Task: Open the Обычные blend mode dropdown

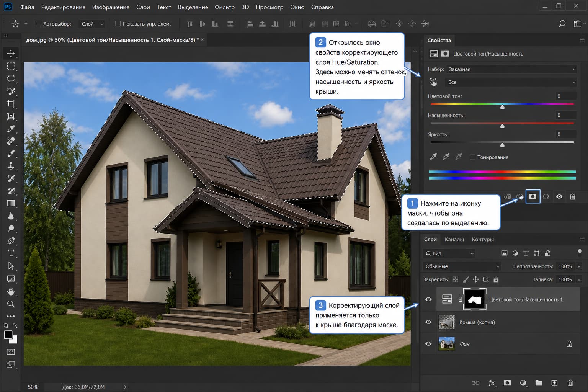Action: pyautogui.click(x=462, y=266)
